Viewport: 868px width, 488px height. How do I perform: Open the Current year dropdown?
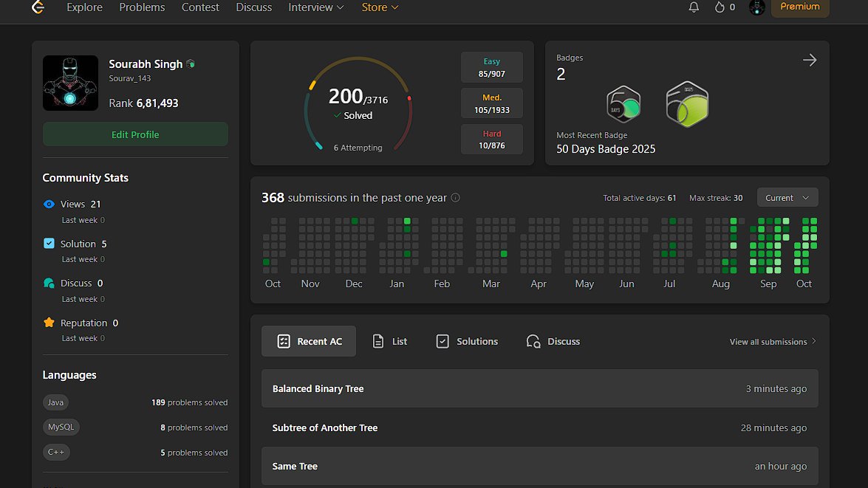[787, 198]
